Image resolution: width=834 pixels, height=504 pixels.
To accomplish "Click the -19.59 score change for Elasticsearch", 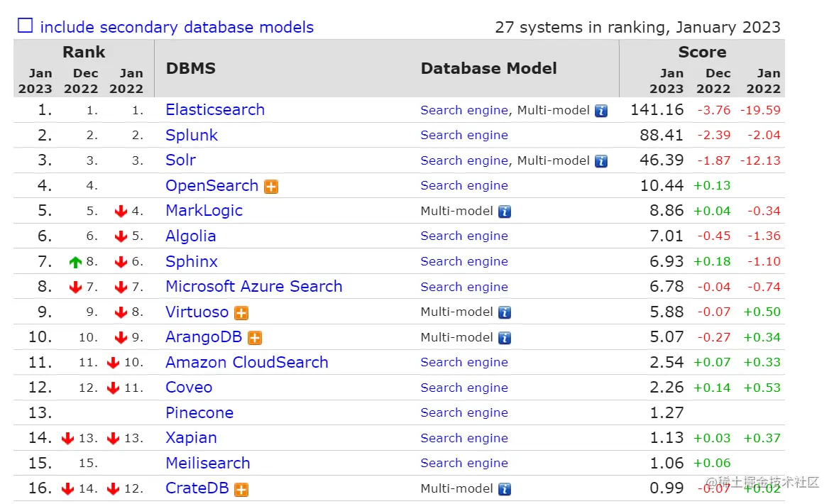I will point(760,111).
